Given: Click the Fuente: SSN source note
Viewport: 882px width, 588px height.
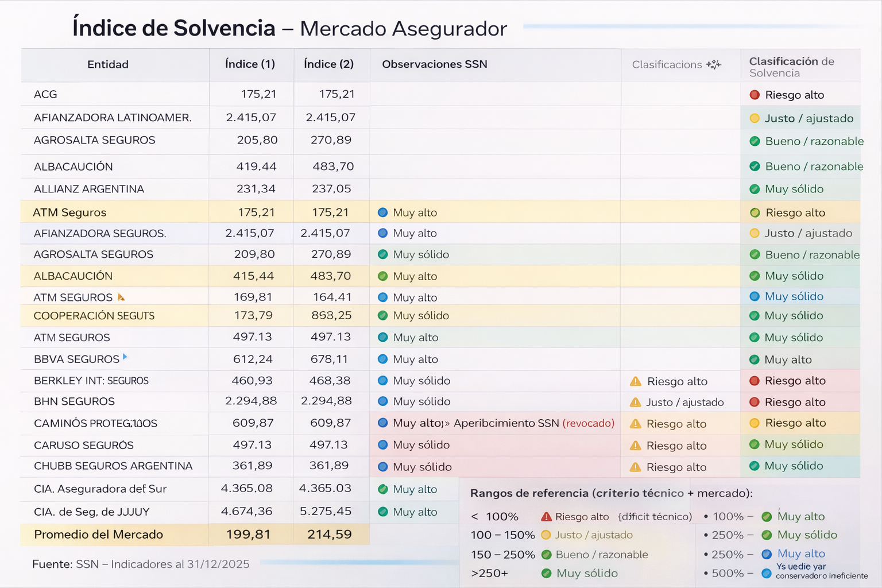Looking at the screenshot, I should tap(141, 564).
